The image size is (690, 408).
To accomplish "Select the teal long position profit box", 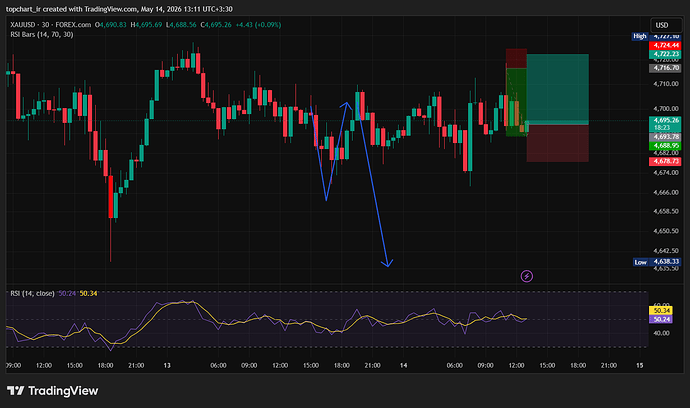I will (x=558, y=89).
